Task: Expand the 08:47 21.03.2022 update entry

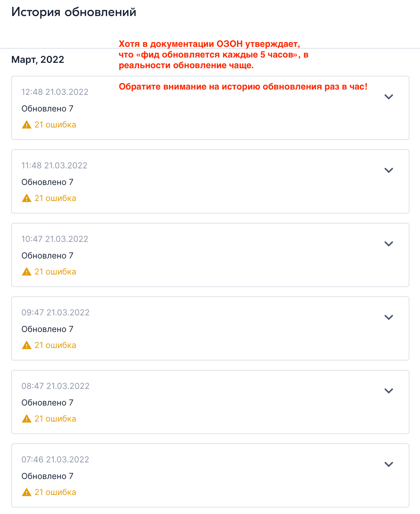Action: (x=388, y=391)
